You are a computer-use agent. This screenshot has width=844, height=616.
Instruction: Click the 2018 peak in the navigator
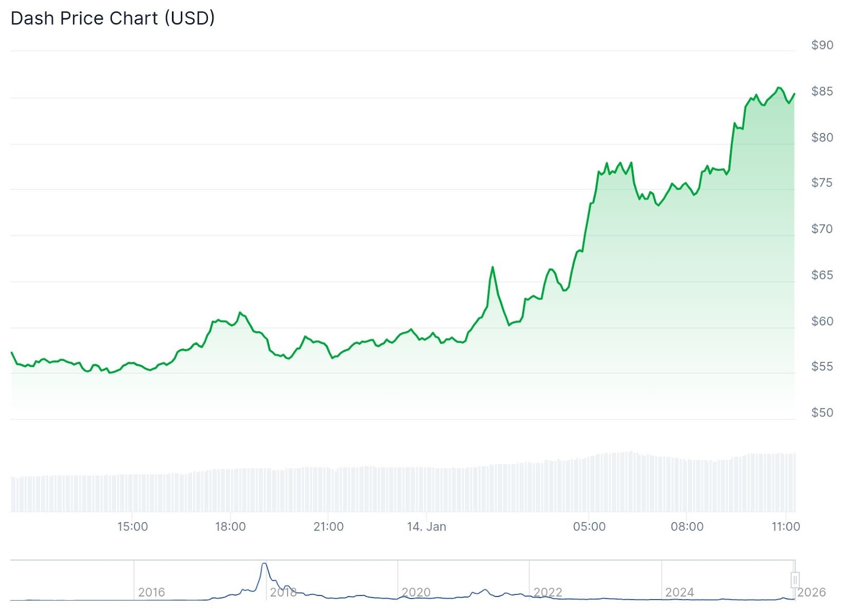click(x=264, y=565)
